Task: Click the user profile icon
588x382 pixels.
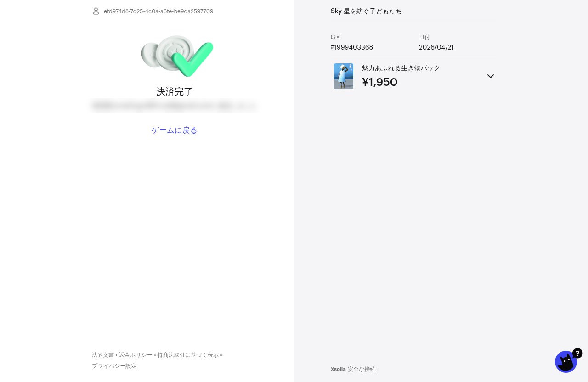Action: 96,11
